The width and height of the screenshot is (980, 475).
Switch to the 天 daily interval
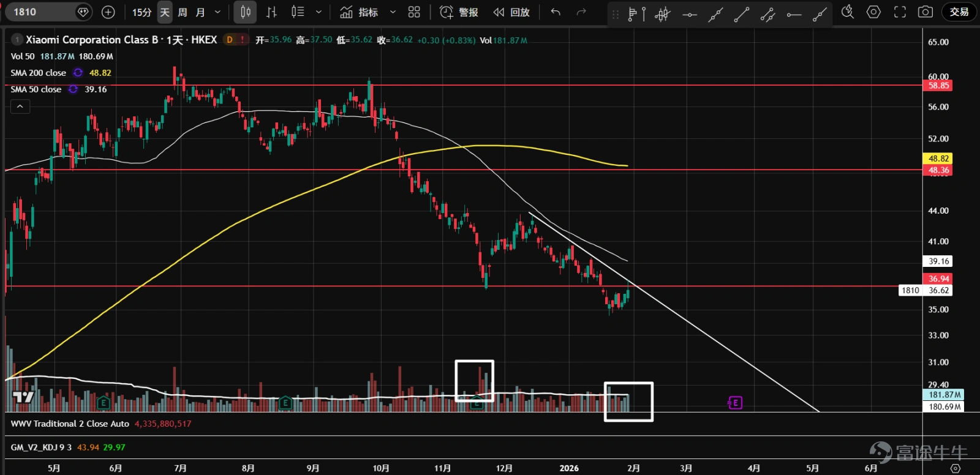165,12
